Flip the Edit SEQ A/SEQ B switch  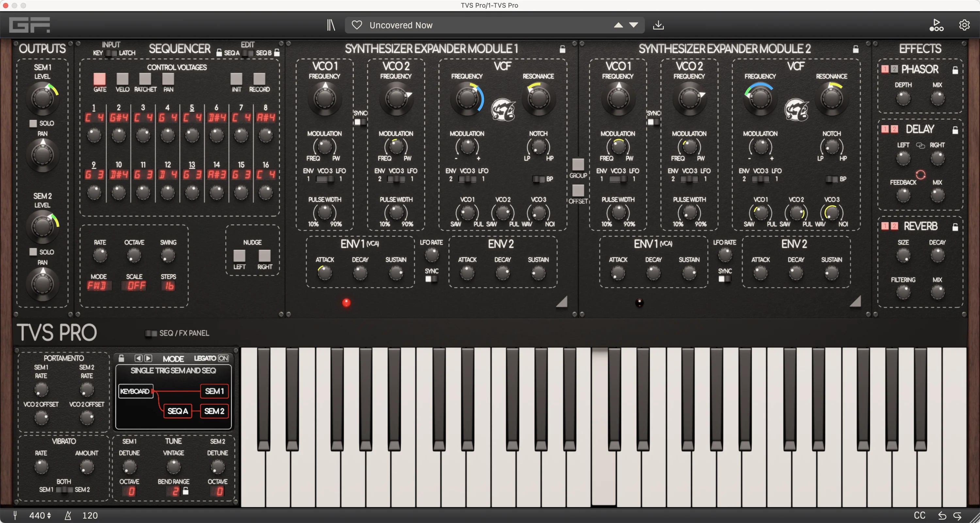click(x=248, y=53)
